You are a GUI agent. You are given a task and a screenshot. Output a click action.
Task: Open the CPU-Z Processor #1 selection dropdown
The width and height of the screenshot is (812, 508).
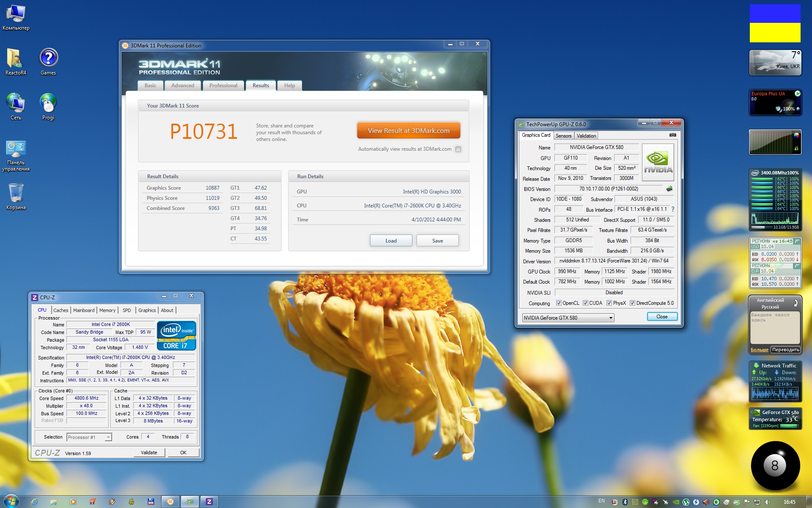[x=89, y=437]
